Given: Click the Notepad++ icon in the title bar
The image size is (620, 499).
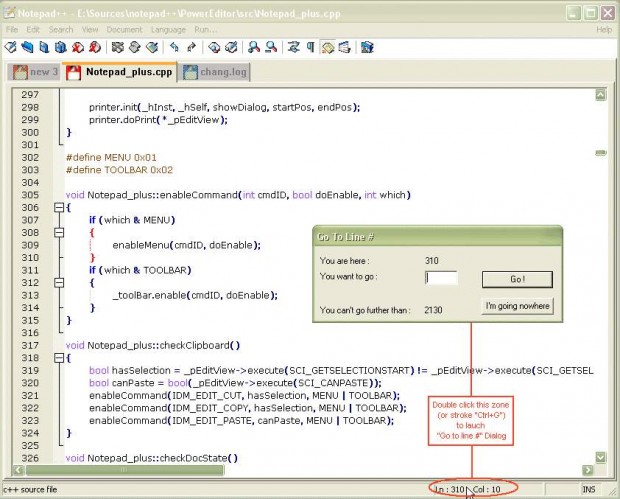Looking at the screenshot, I should pos(9,13).
